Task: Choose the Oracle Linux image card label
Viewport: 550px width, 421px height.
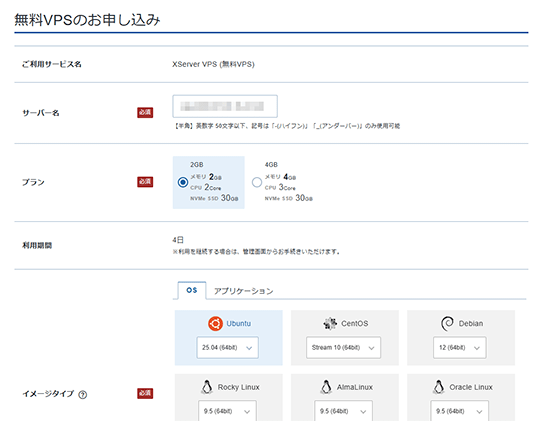Action: tap(471, 387)
